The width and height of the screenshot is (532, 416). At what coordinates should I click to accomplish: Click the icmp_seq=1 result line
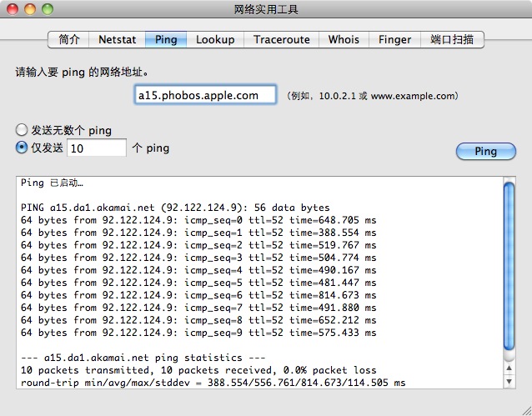198,233
